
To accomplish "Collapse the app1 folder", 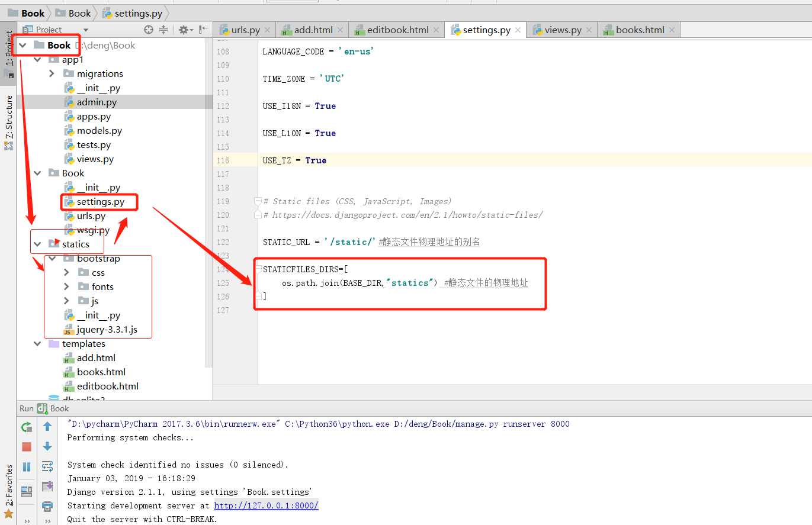I will 37,59.
